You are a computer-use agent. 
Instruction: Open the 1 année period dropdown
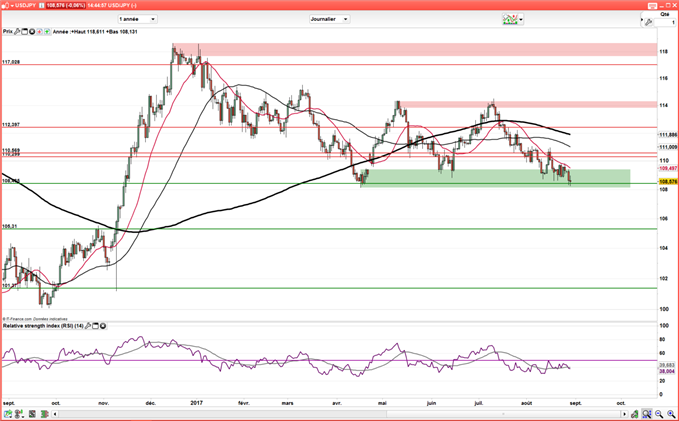(x=137, y=19)
